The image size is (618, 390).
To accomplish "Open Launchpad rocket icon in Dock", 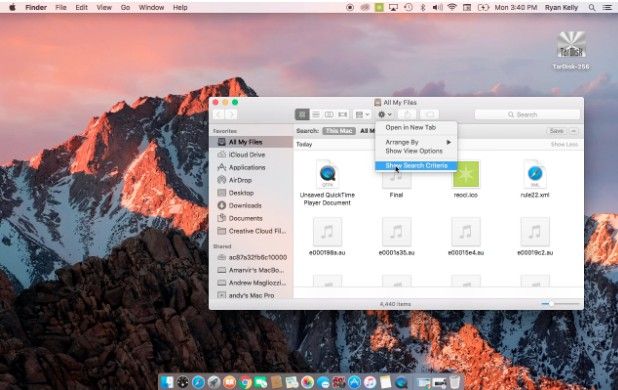I will coord(214,382).
